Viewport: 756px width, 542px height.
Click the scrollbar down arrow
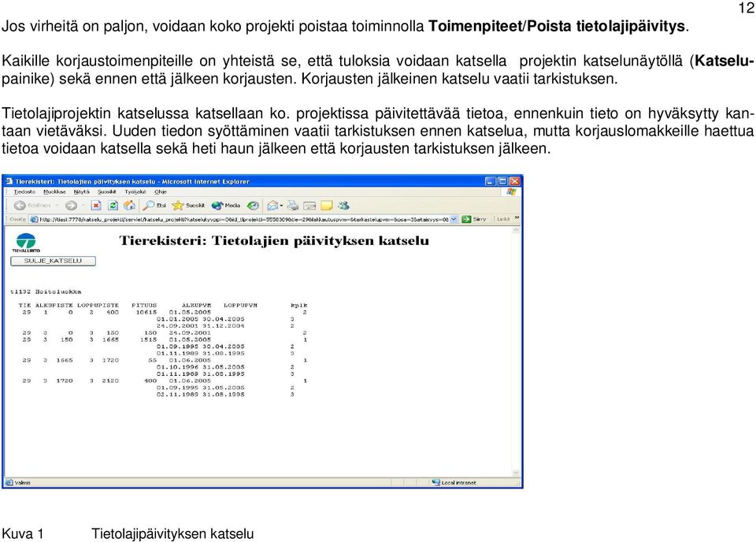pyautogui.click(x=515, y=473)
